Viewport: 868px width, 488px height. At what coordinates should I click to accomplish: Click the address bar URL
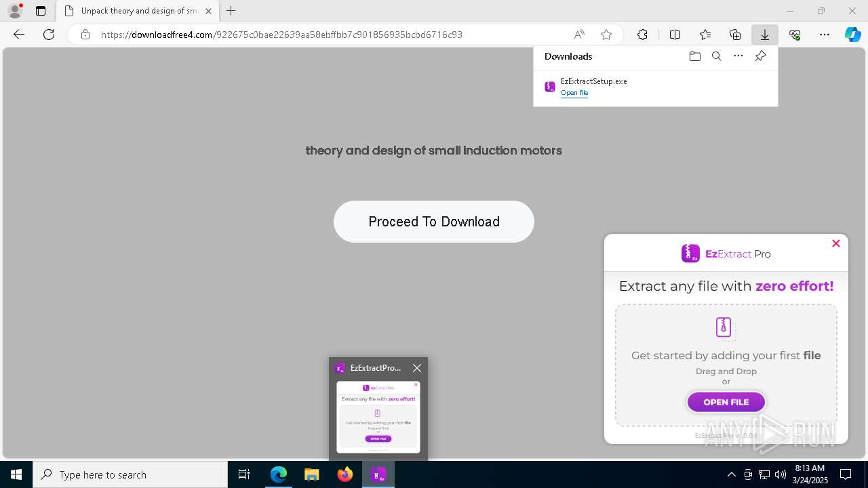pos(281,35)
